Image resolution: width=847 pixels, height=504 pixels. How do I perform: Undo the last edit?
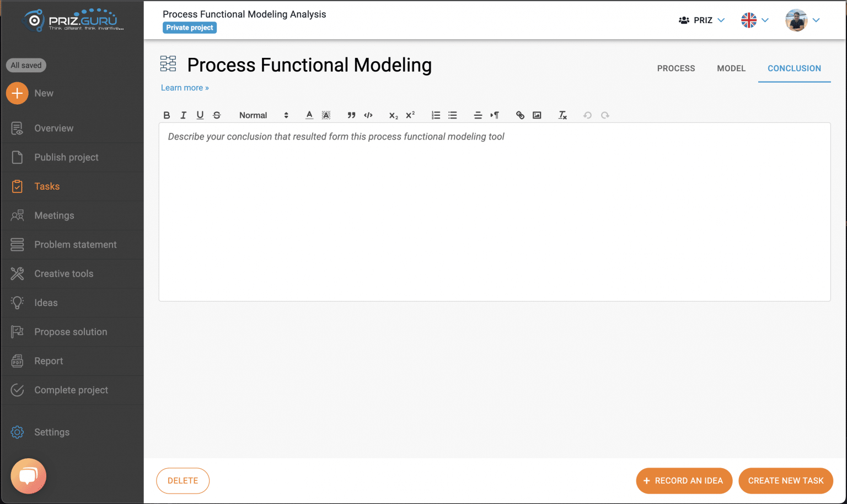[588, 115]
